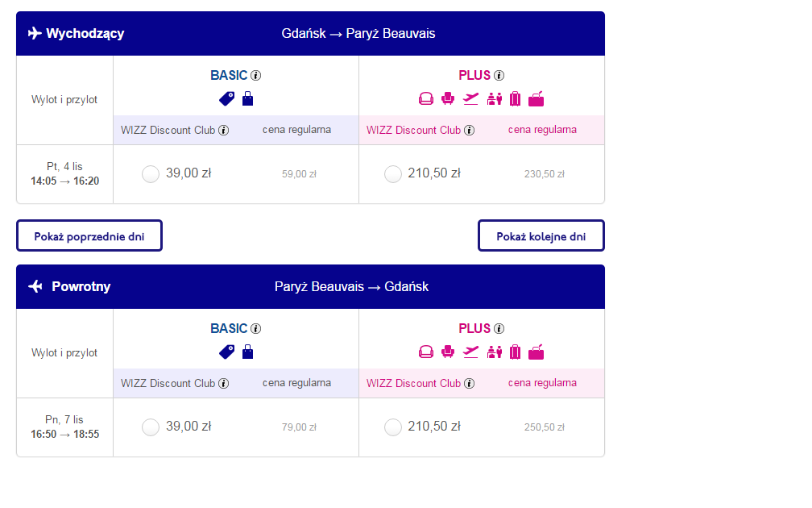Click the suitcase icon under return PLUS
Image resolution: width=812 pixels, height=508 pixels.
click(516, 352)
